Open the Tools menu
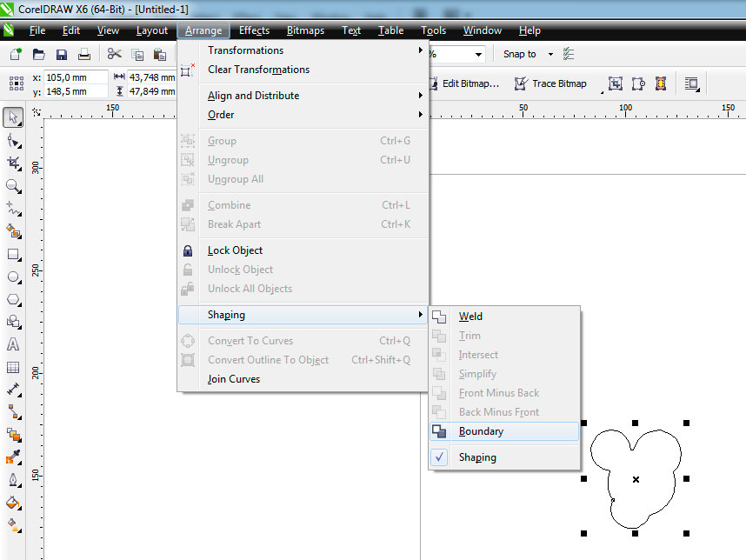 [x=433, y=30]
